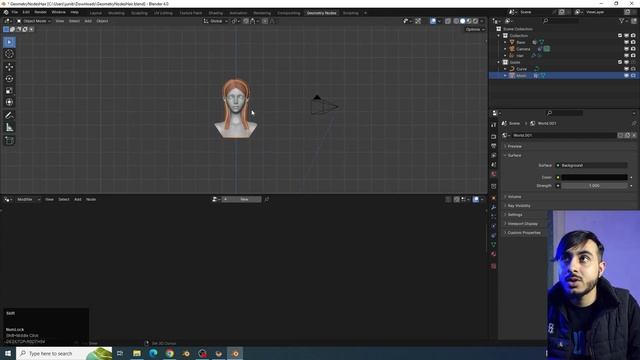Open the Physics properties tab
Screen dimensions: 640x360
[493, 226]
